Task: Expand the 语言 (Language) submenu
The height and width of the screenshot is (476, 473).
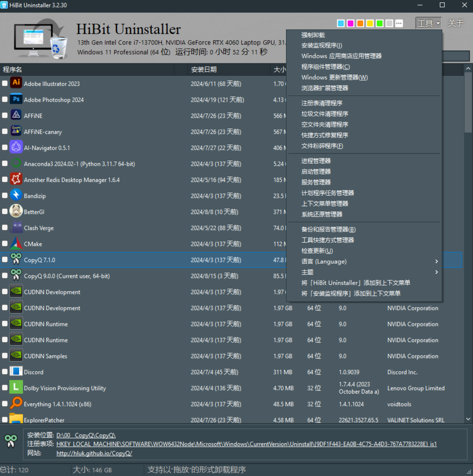Action: click(364, 261)
